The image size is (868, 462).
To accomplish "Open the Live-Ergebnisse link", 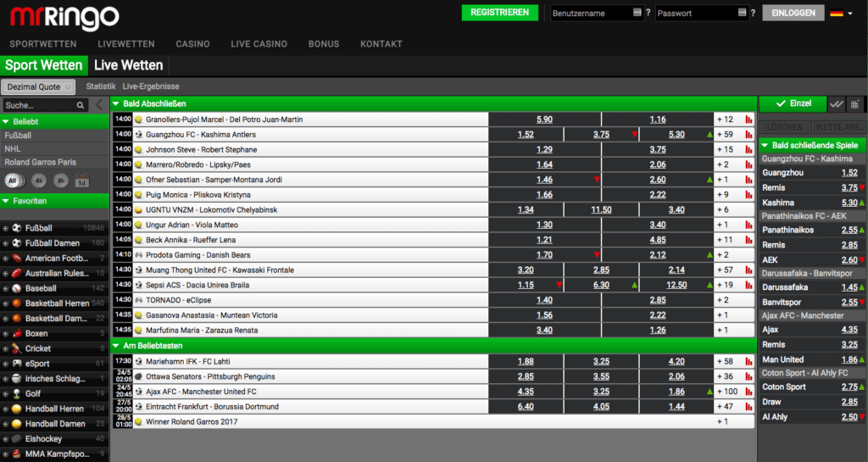I will click(151, 86).
